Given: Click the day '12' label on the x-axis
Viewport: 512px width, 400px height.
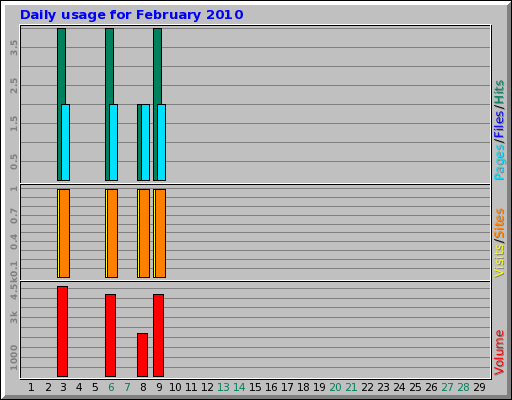Looking at the screenshot, I should click(x=207, y=387).
